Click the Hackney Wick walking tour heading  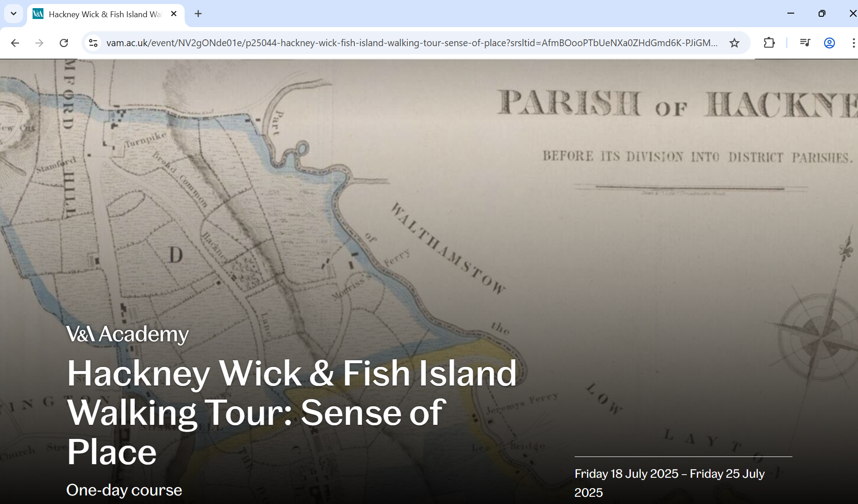[291, 412]
